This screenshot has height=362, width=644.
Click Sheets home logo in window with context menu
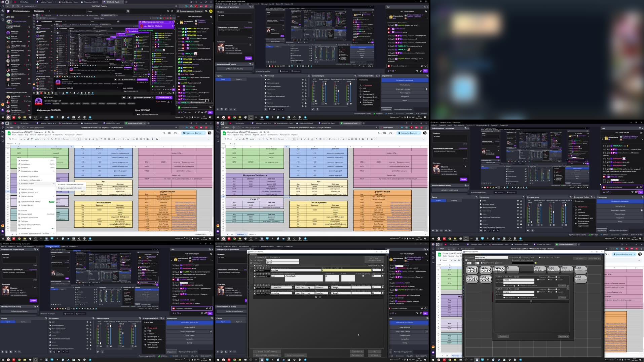click(x=9, y=133)
